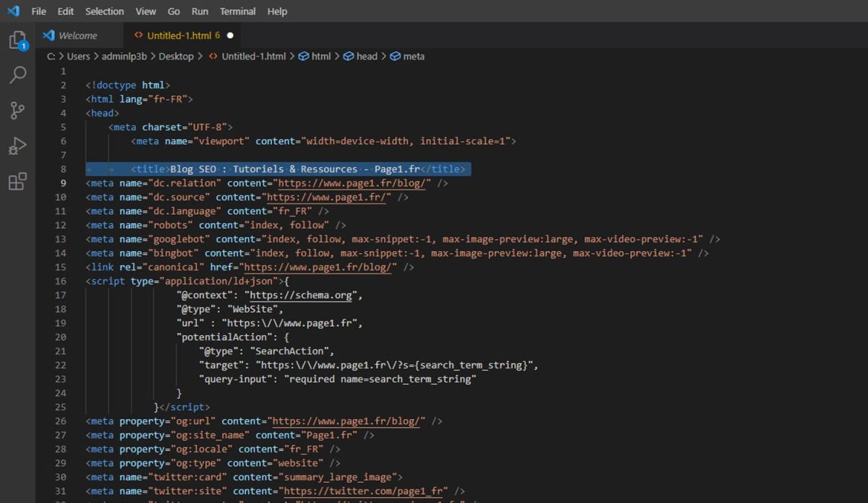This screenshot has width=868, height=503.
Task: Click the twitter.com/page1_fr link
Action: [x=365, y=491]
